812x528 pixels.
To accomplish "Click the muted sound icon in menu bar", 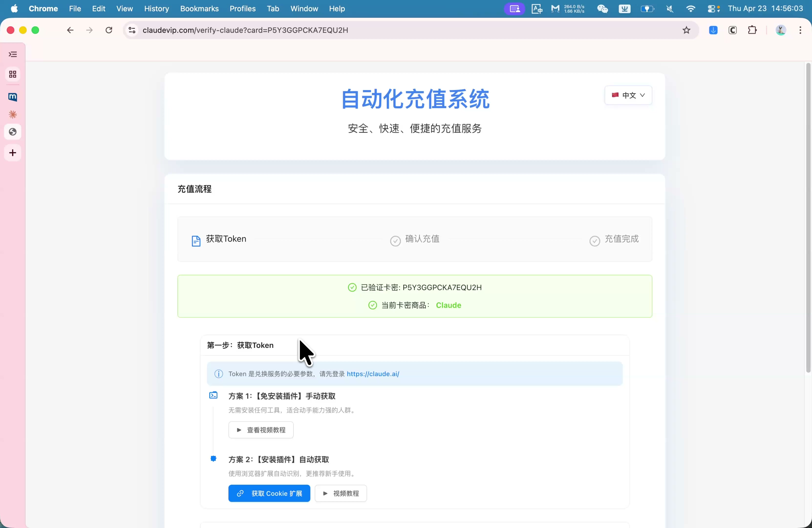I will [670, 9].
